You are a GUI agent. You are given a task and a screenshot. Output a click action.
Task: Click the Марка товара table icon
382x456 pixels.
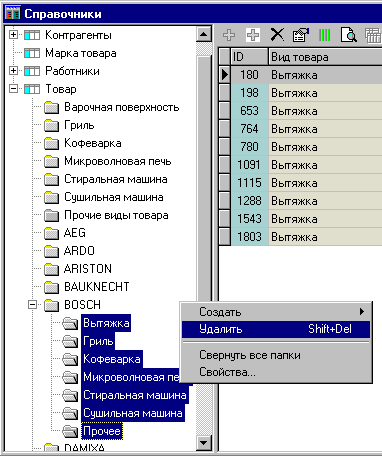click(x=32, y=53)
